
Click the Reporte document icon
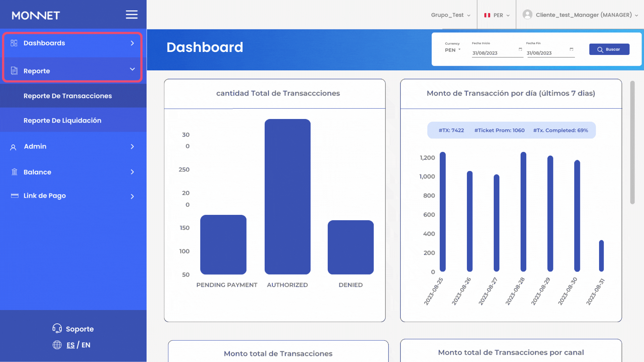(14, 71)
